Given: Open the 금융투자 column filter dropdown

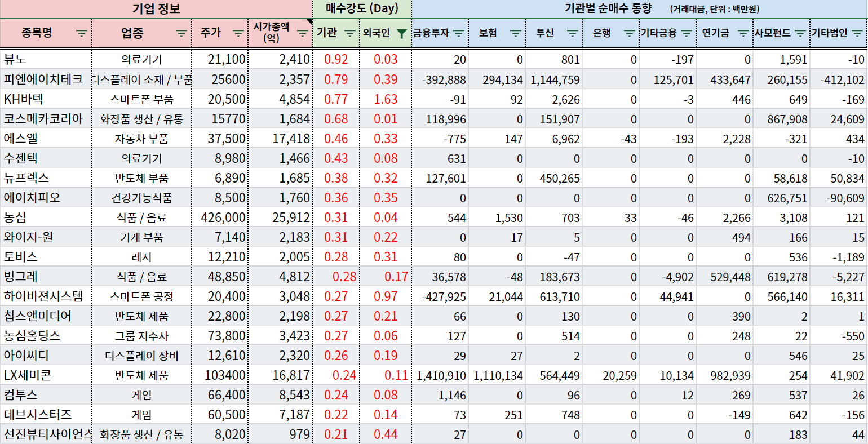Looking at the screenshot, I should tap(459, 33).
